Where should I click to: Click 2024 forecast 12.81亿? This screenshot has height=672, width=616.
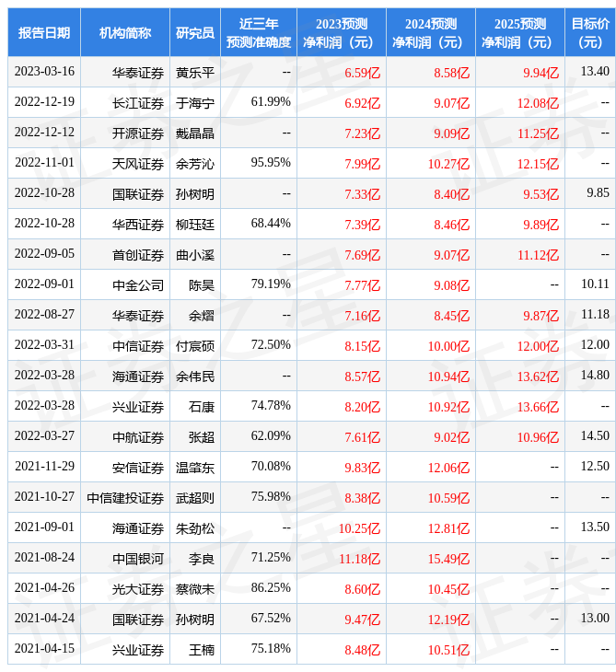coord(448,529)
